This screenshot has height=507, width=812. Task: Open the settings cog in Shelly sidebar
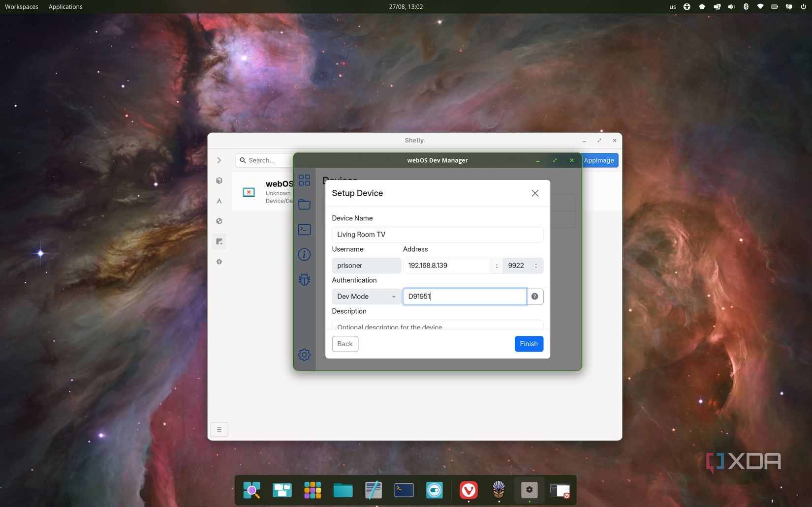219,262
